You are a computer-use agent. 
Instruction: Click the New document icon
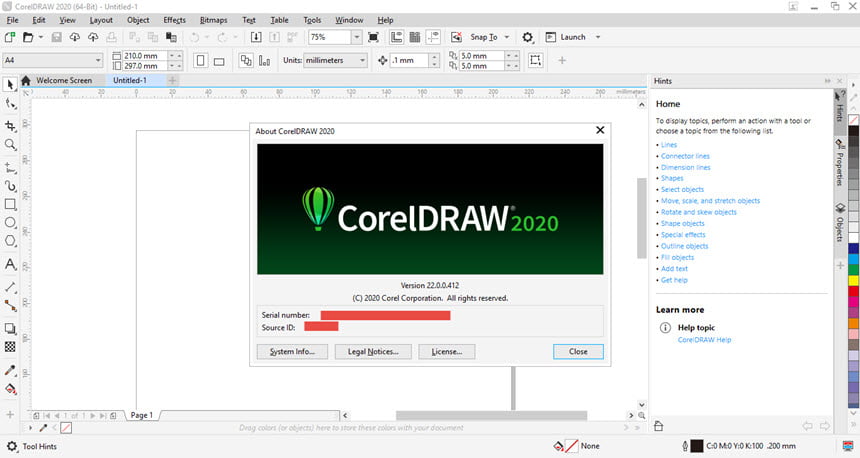[x=10, y=37]
